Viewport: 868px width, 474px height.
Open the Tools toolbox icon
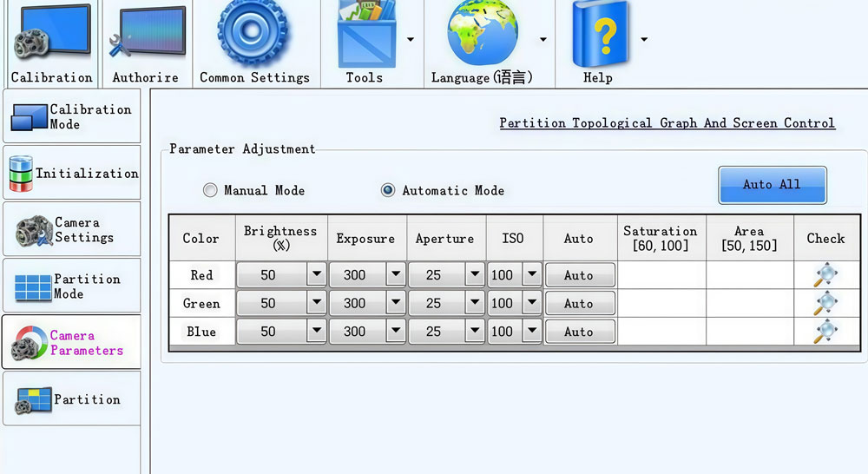click(x=367, y=33)
